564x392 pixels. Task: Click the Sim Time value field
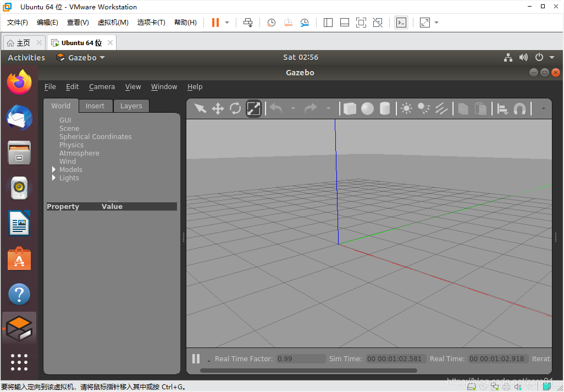(396, 358)
